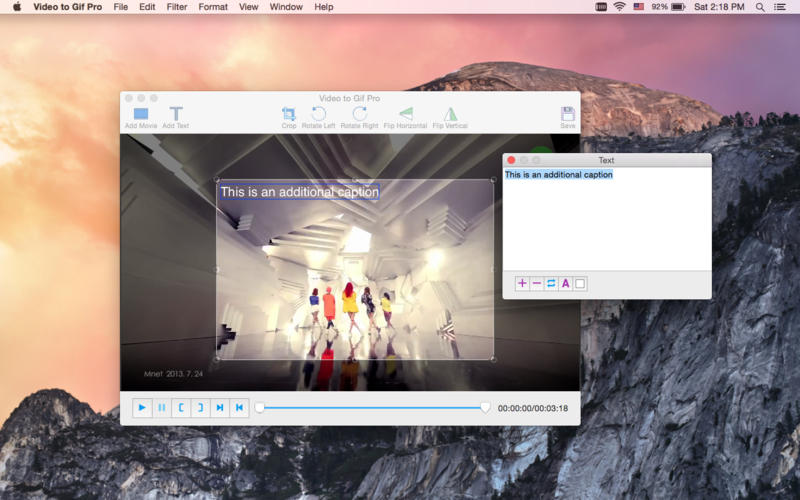Open the Filter menu
Screen dimensions: 800x500
click(177, 7)
